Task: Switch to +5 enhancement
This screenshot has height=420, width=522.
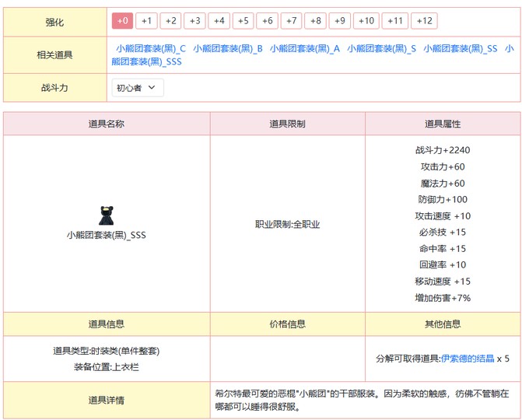Action: click(243, 21)
